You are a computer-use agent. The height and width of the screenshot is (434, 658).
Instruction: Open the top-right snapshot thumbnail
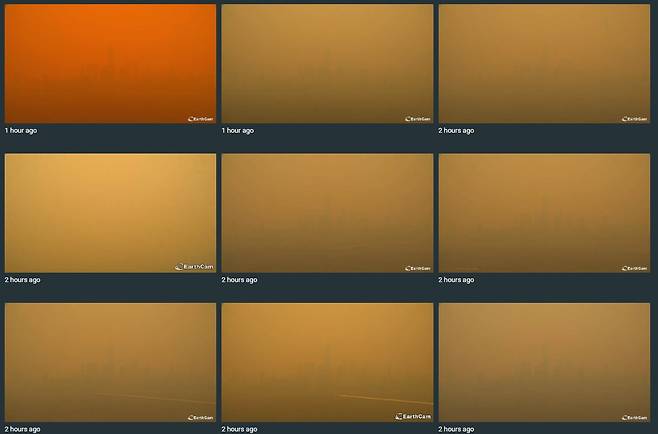coord(544,63)
